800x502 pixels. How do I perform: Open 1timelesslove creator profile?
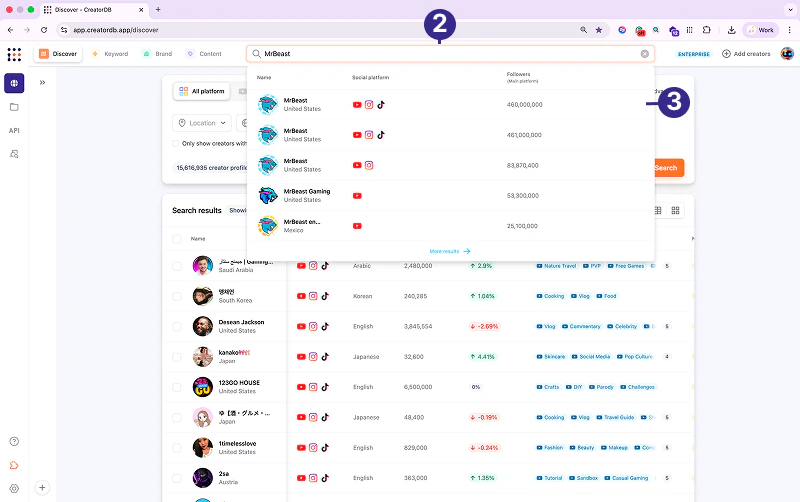(237, 444)
